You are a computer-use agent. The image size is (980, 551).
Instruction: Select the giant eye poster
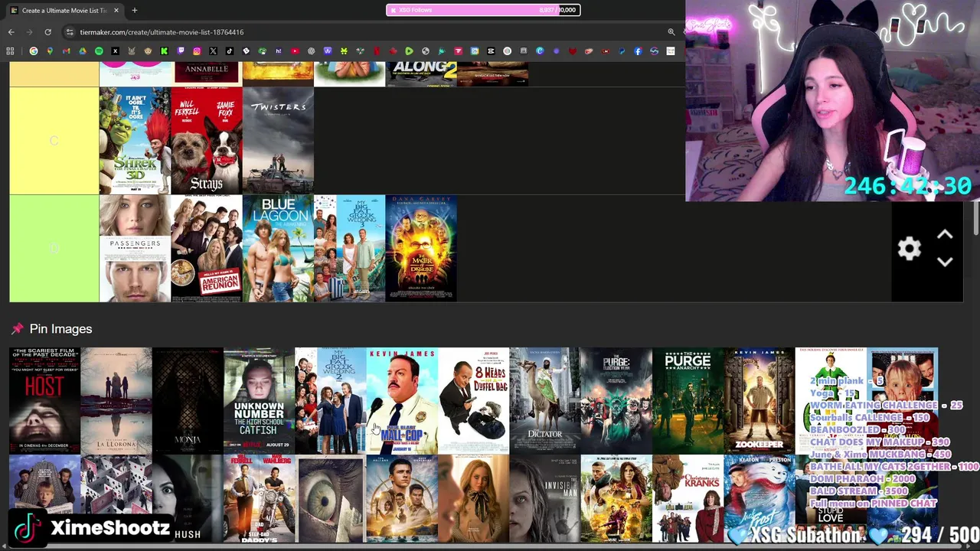pyautogui.click(x=330, y=499)
